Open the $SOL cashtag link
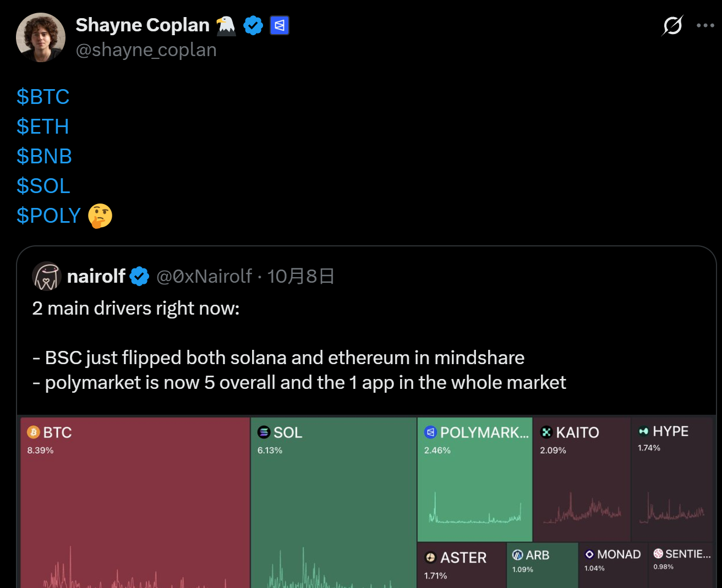The image size is (722, 588). coord(43,186)
